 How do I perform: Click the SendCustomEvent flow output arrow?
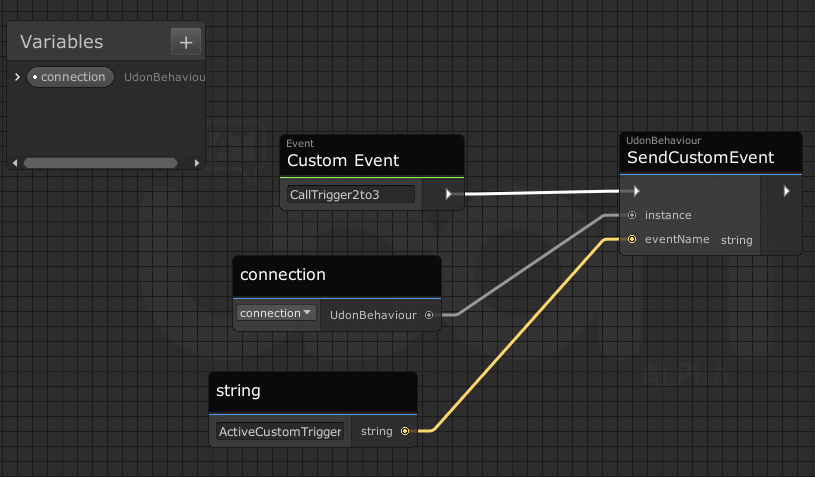[x=786, y=191]
